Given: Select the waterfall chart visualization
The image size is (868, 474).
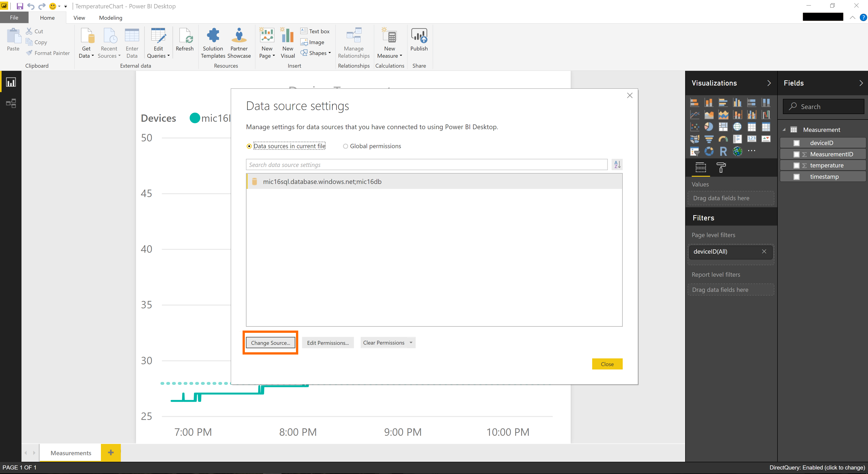Looking at the screenshot, I should (766, 115).
